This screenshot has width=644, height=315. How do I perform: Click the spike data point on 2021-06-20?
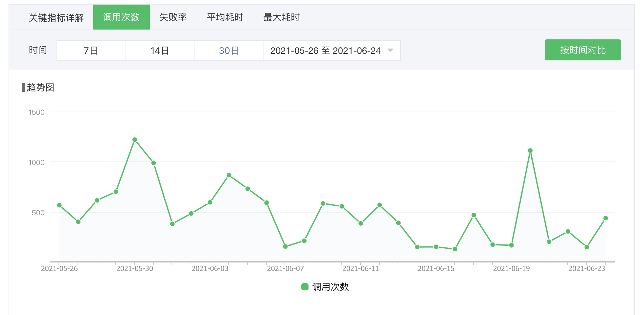tap(530, 151)
